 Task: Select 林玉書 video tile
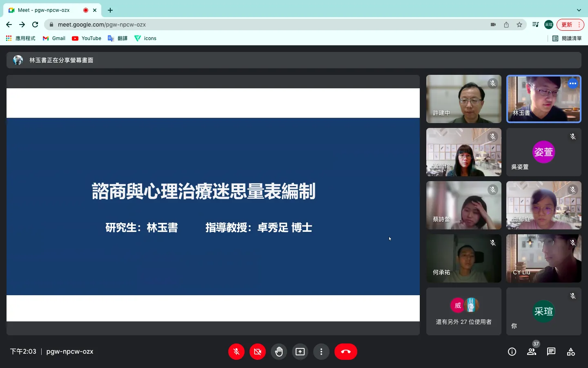[x=544, y=99]
